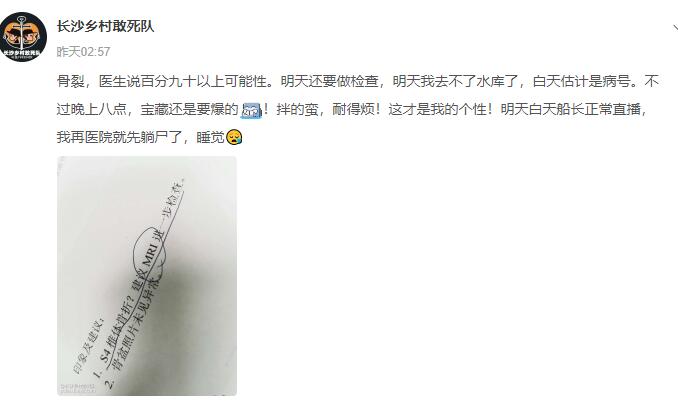678x403 pixels.
Task: Expand the post options chevron at top right
Action: [x=675, y=29]
